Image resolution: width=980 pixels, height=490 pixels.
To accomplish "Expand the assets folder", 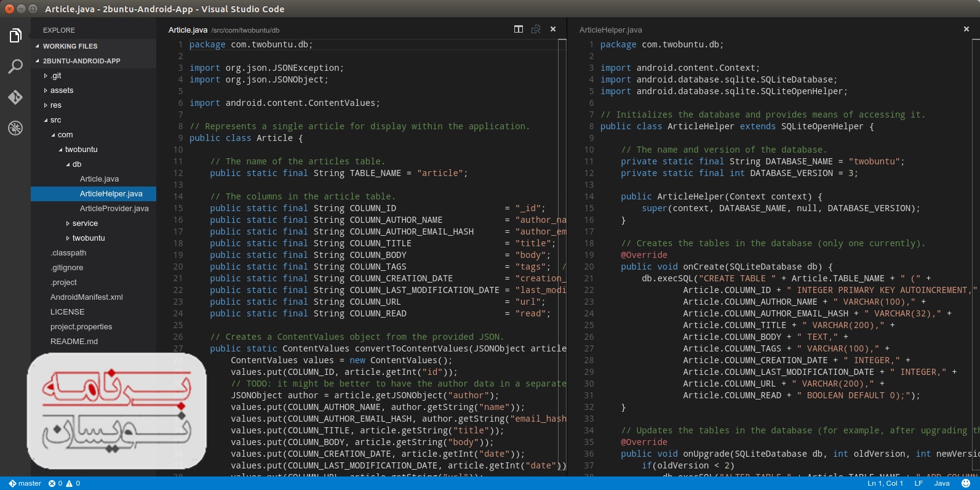I will tap(62, 90).
